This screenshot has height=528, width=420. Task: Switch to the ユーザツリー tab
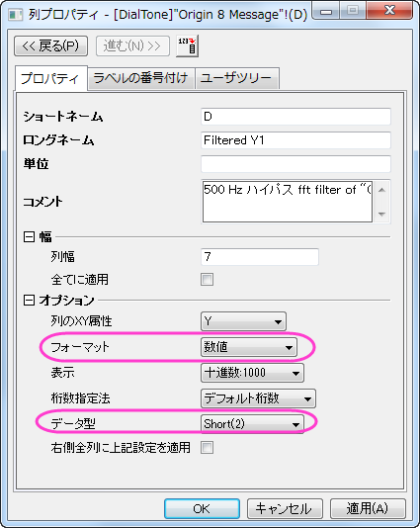coord(236,78)
